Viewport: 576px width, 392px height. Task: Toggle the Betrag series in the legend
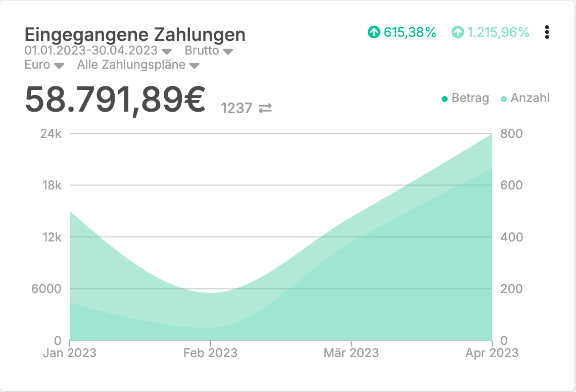[470, 98]
